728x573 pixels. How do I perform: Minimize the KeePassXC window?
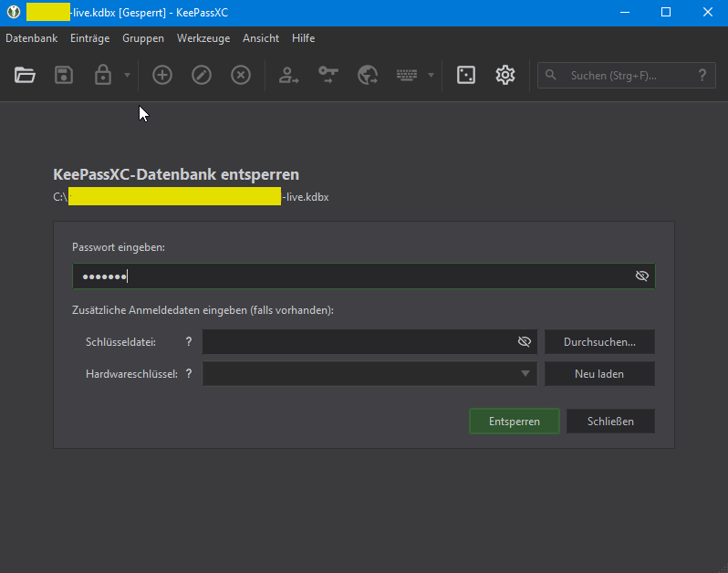[625, 13]
